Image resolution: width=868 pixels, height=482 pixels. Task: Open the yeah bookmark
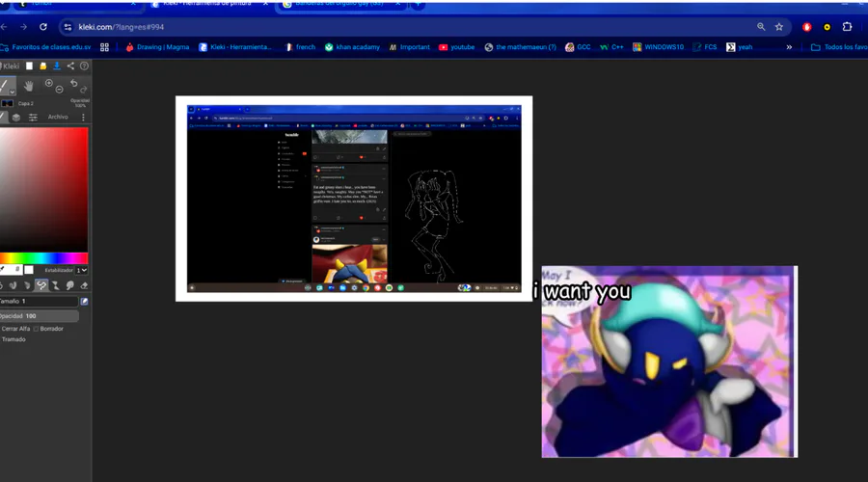pyautogui.click(x=740, y=47)
